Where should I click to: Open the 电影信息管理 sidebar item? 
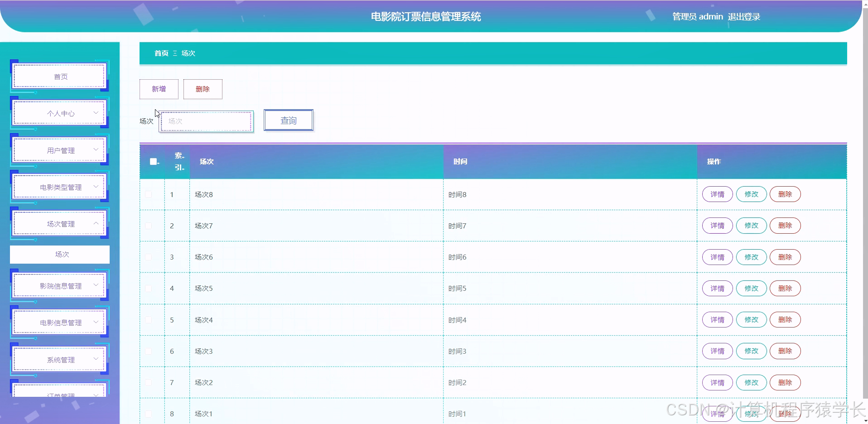[60, 323]
